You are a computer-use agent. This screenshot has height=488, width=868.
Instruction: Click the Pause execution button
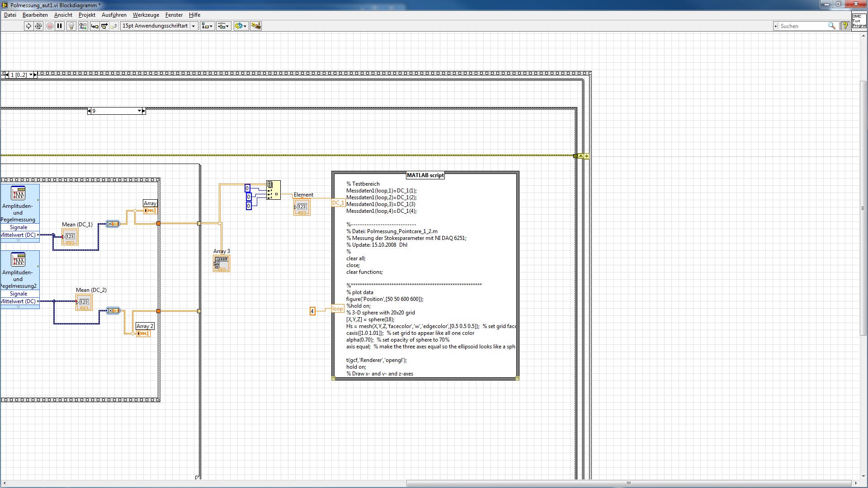point(60,26)
